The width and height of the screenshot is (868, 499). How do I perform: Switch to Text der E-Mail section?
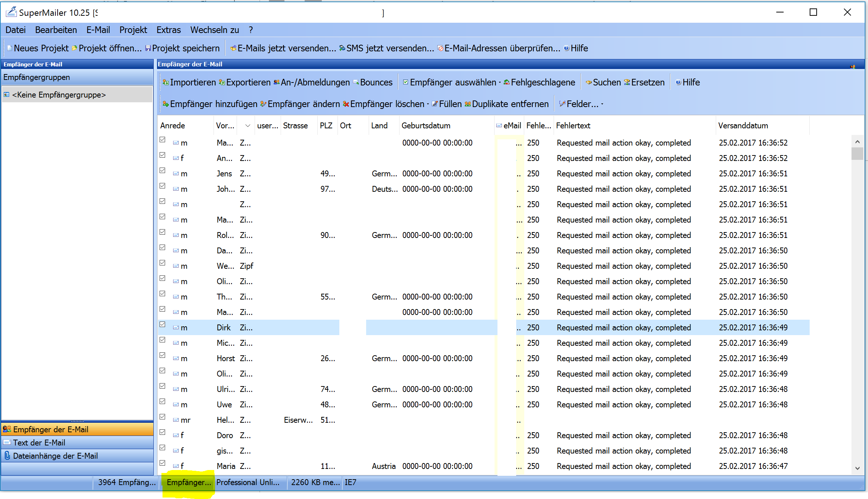click(77, 443)
